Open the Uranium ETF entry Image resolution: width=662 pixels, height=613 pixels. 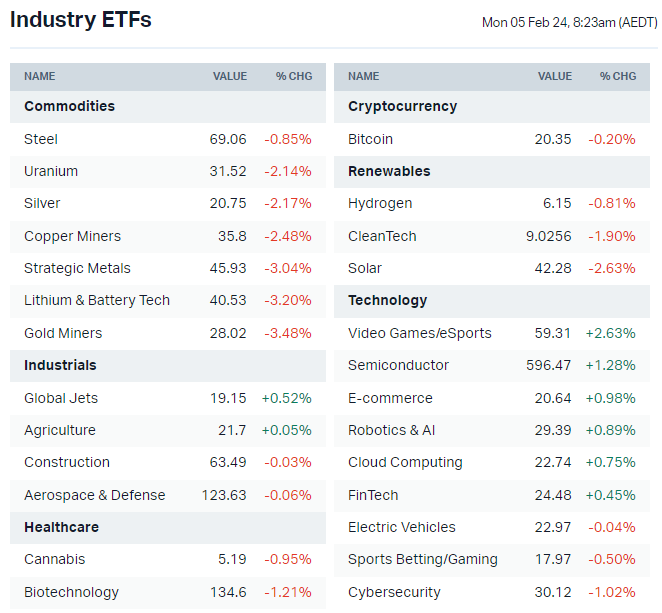50,171
